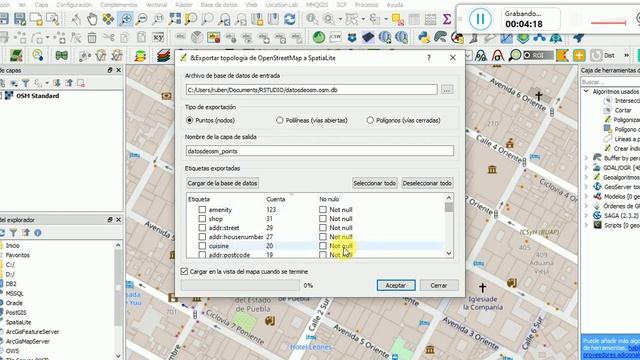Open the Ayuda menu
This screenshot has height=360, width=640.
[x=395, y=4]
